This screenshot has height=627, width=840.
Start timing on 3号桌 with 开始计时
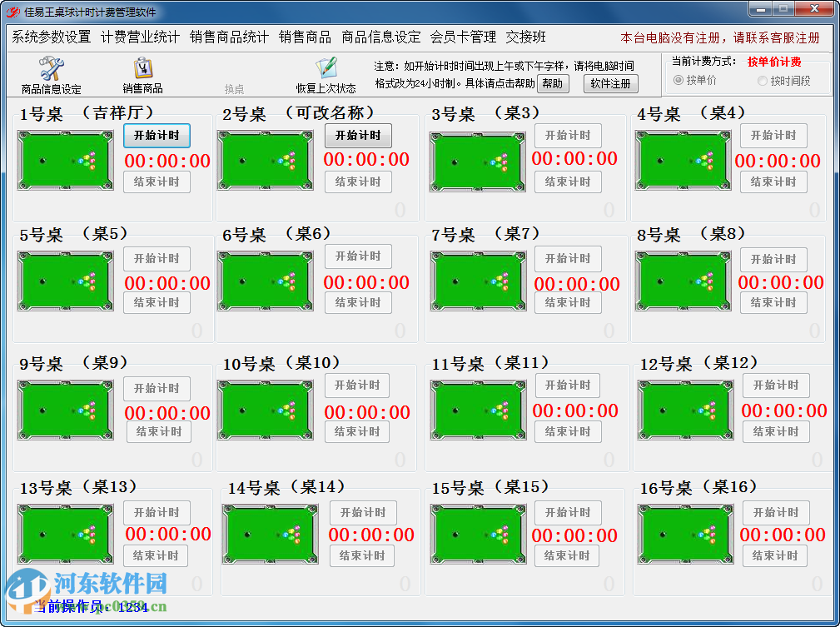point(567,136)
